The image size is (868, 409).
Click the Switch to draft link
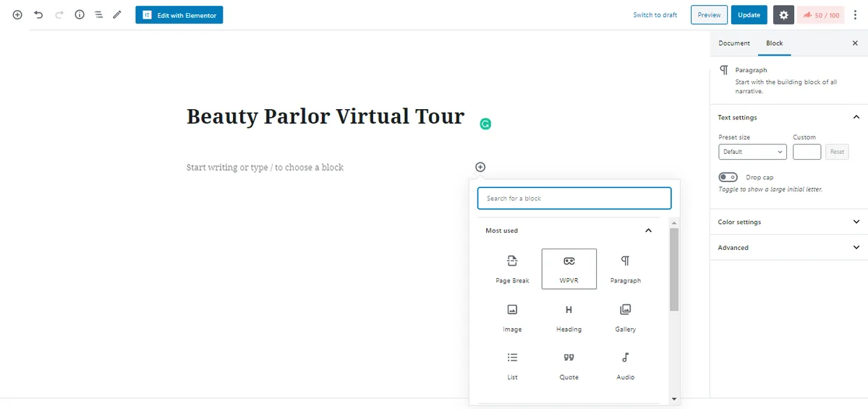(655, 15)
